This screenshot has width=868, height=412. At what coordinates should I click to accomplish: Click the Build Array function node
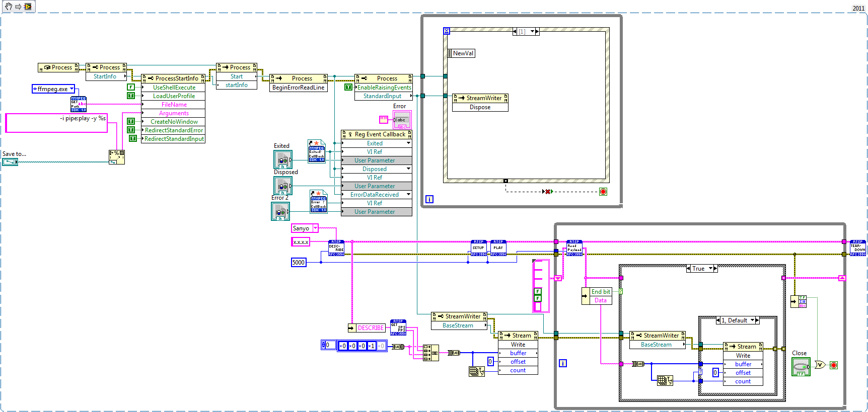430,353
